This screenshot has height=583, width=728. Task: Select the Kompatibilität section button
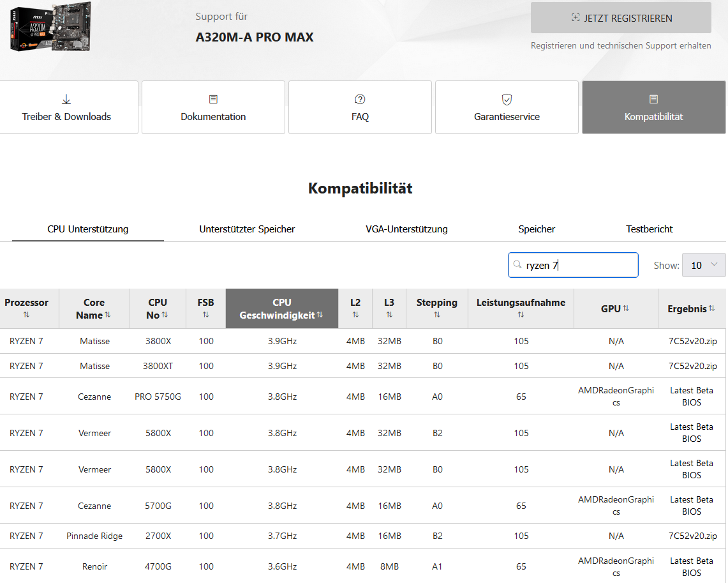click(x=654, y=107)
